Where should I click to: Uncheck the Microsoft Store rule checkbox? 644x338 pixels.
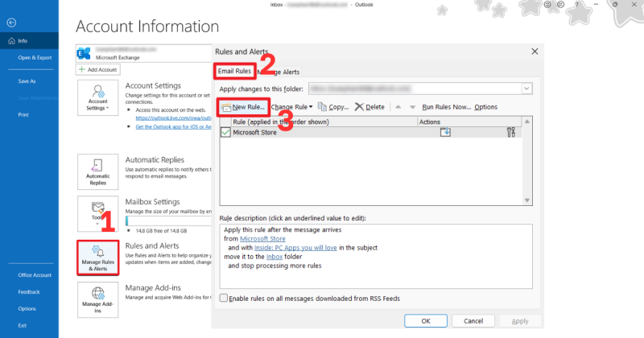pos(226,133)
